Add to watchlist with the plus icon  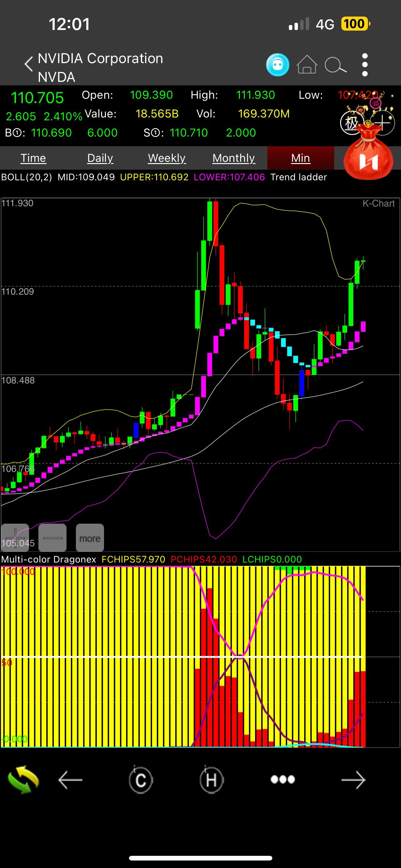pyautogui.click(x=383, y=123)
